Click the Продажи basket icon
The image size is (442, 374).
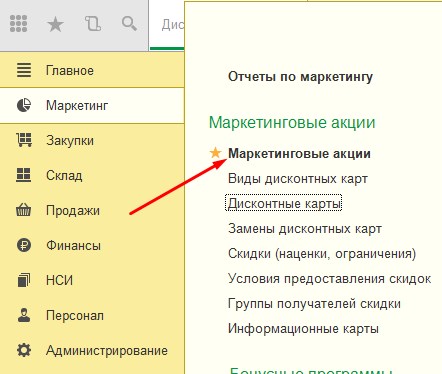[x=24, y=210]
